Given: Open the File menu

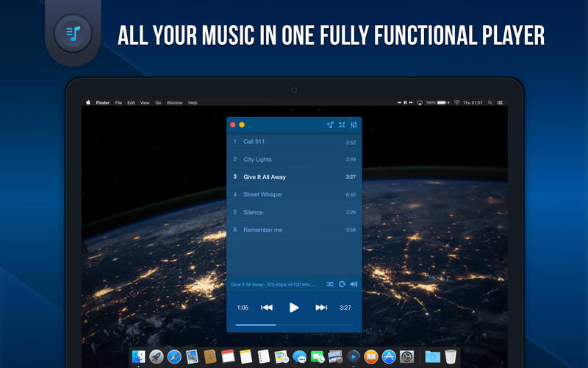Looking at the screenshot, I should point(118,102).
